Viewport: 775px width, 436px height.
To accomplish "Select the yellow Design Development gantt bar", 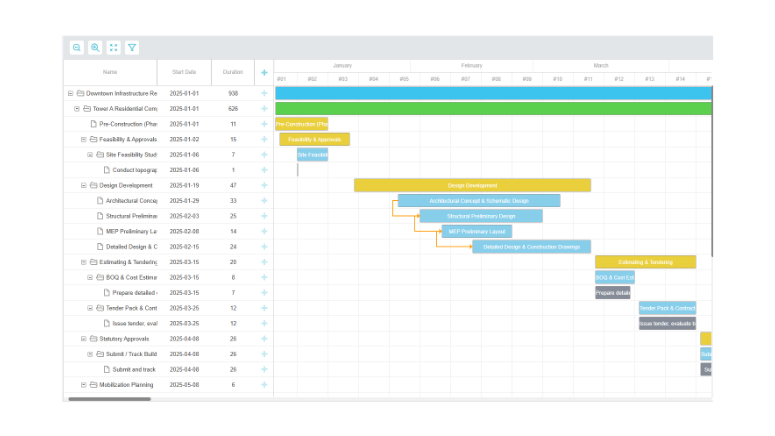I will (x=472, y=185).
